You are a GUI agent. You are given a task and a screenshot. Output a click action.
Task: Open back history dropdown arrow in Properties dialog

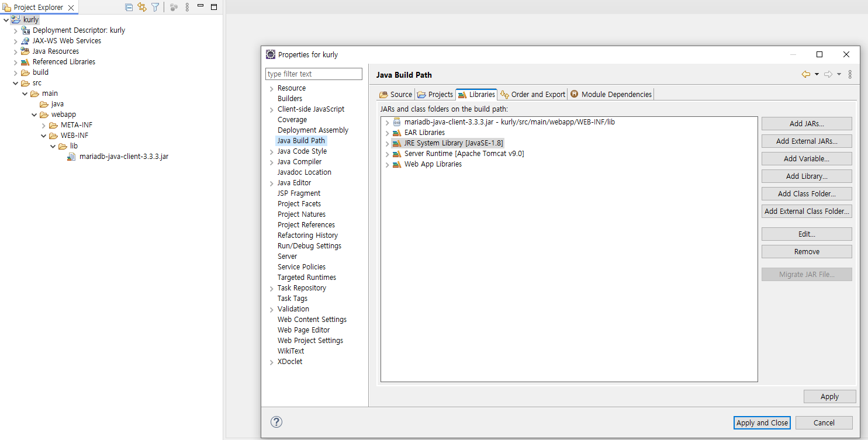817,74
